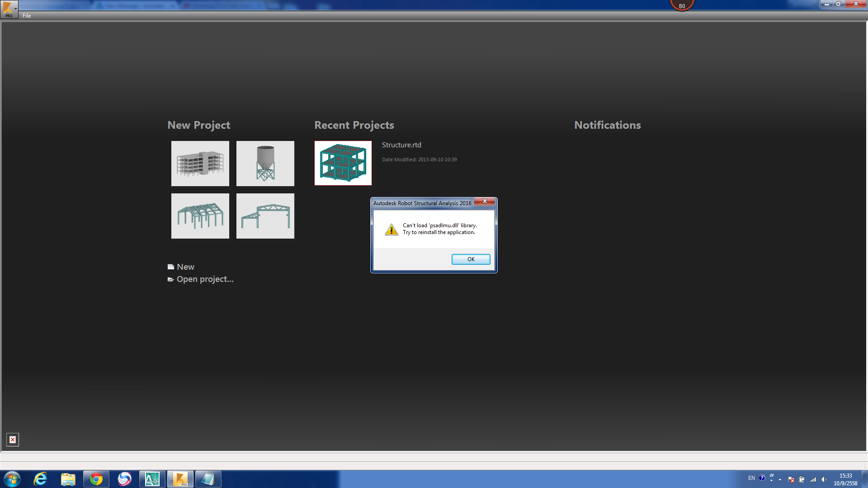Click the red X icon at bottom left

pos(13,439)
